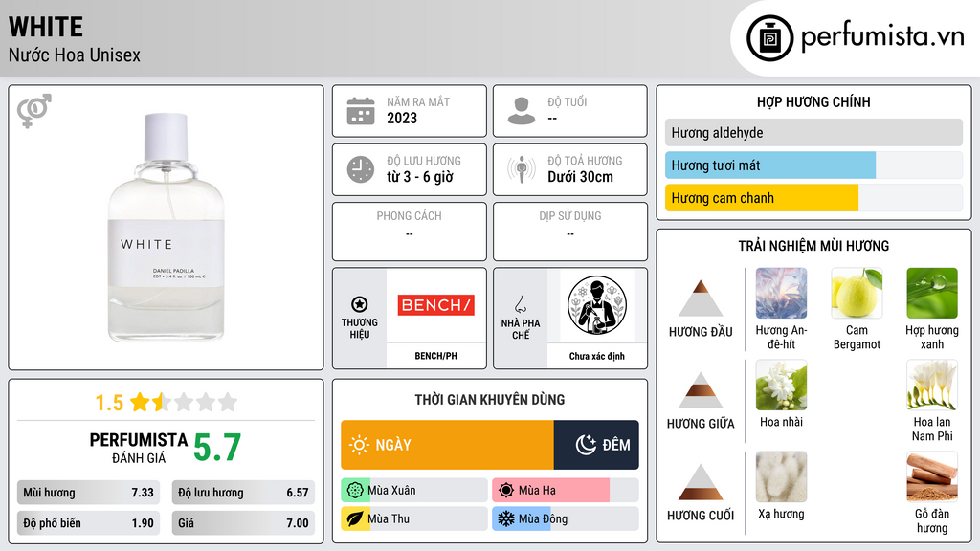Click the perfumista.vn bottle logo icon
Viewport: 980px width, 551px height.
click(x=769, y=38)
